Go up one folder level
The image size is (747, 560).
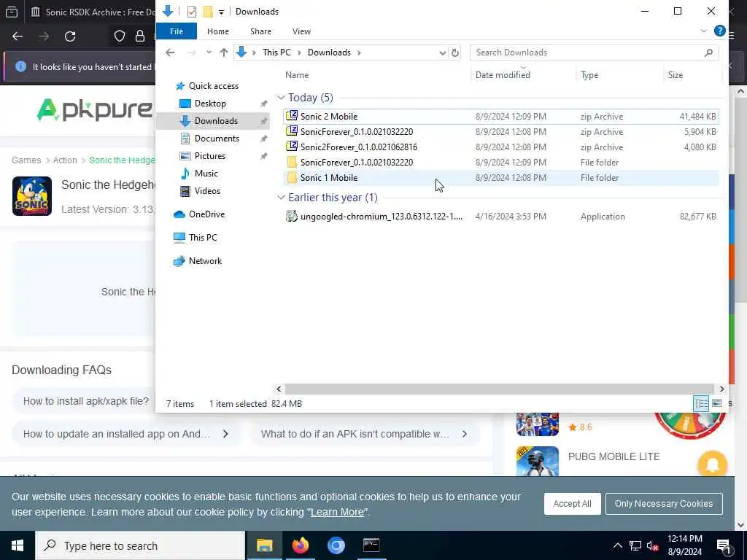tap(224, 52)
